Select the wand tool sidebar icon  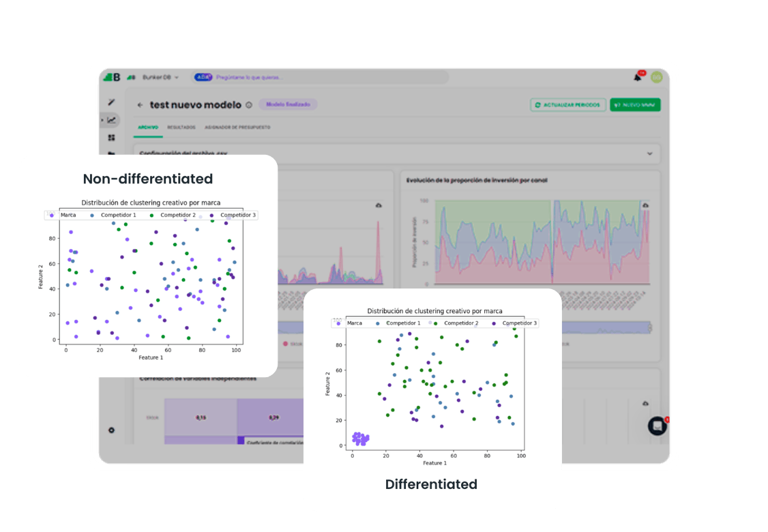click(x=112, y=102)
